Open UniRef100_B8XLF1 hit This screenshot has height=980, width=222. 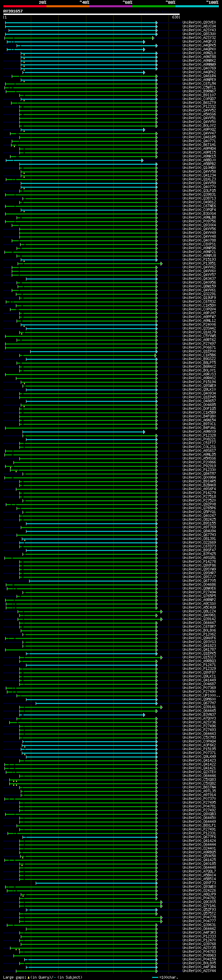199,825
